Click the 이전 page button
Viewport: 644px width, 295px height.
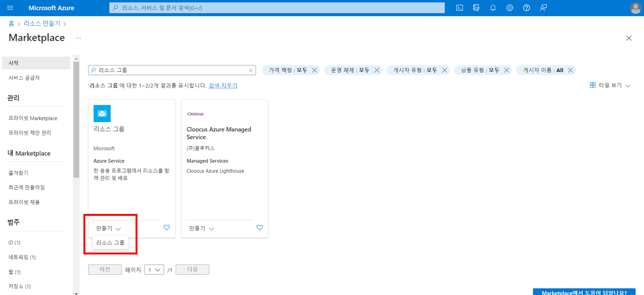(x=105, y=270)
